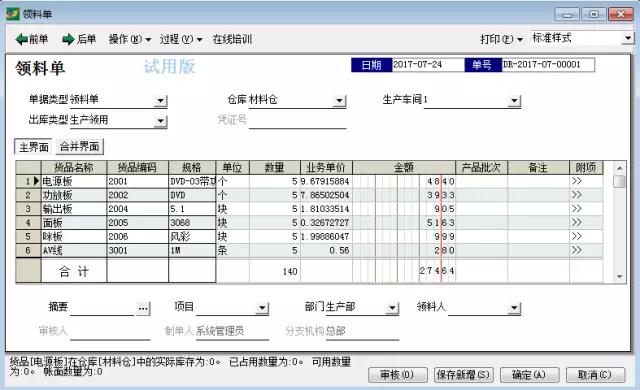
Task: Select product code cell 2004
Action: 137,209
